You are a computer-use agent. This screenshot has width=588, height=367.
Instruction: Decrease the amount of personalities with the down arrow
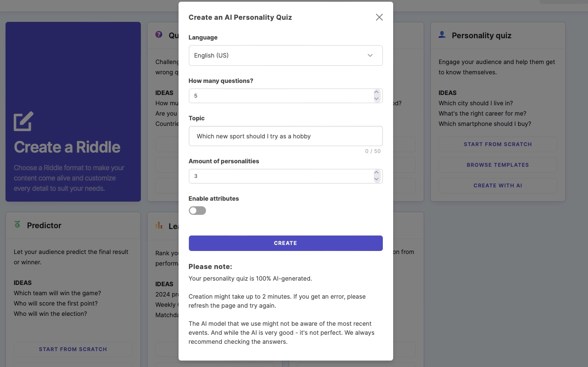click(x=376, y=179)
